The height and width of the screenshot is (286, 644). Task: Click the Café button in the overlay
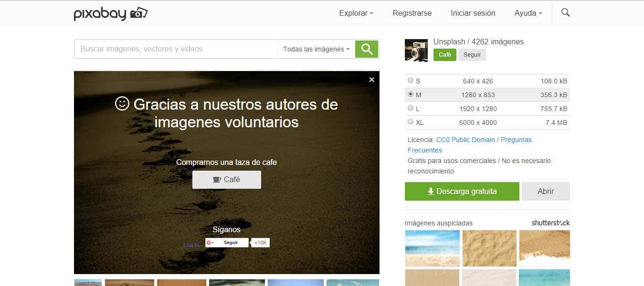pyautogui.click(x=227, y=180)
